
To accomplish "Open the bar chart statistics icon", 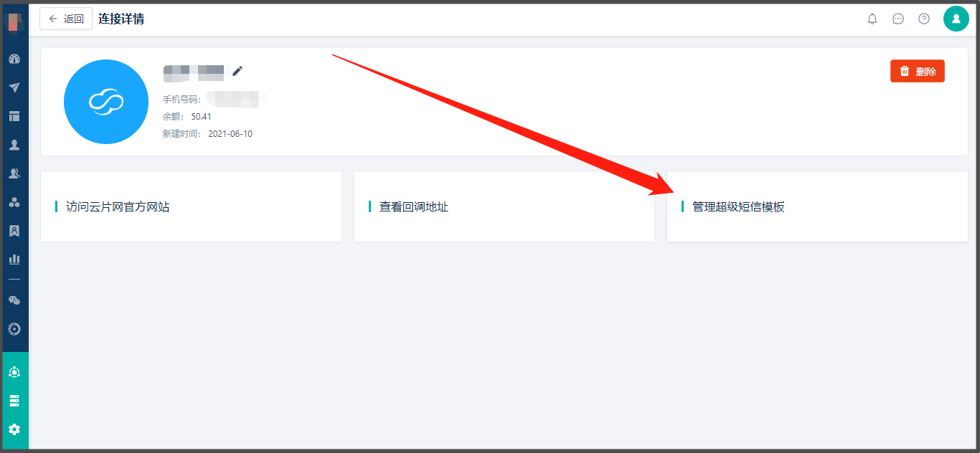I will click(14, 259).
